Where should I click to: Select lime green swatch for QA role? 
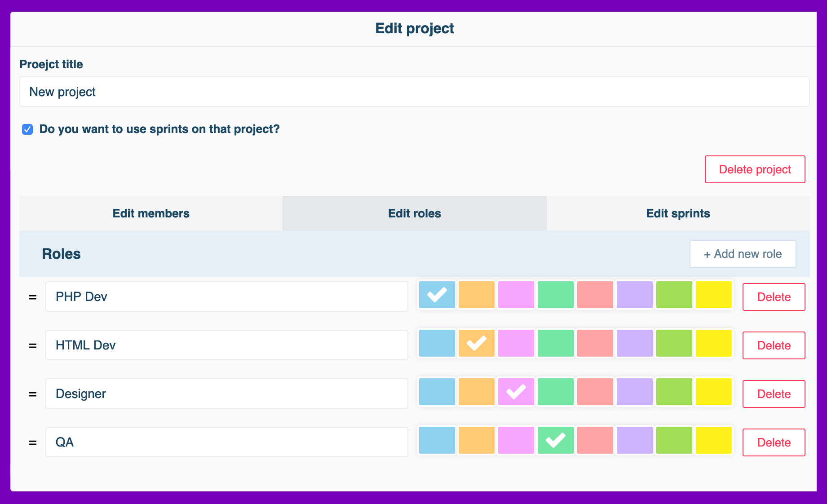pyautogui.click(x=674, y=440)
